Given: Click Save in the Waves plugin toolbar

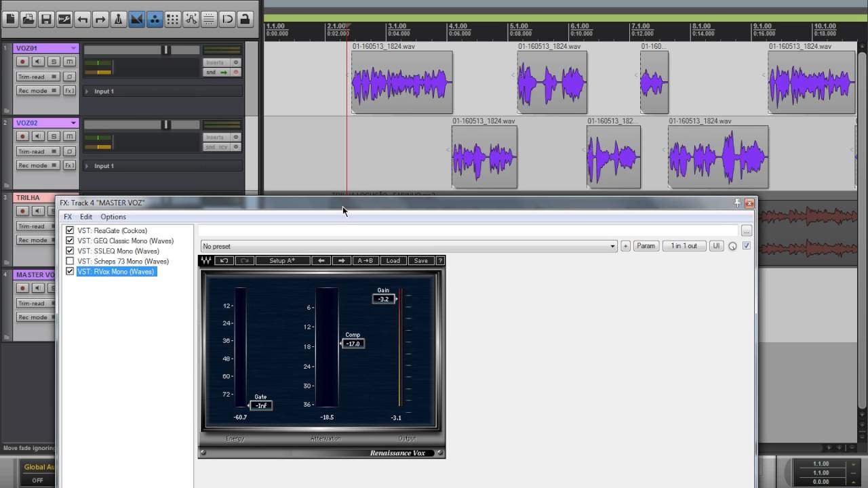Looking at the screenshot, I should click(x=420, y=260).
